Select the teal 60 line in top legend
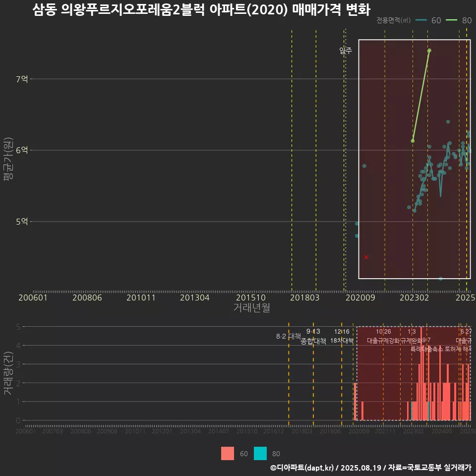Screen dimensions: 476x476 [421, 20]
